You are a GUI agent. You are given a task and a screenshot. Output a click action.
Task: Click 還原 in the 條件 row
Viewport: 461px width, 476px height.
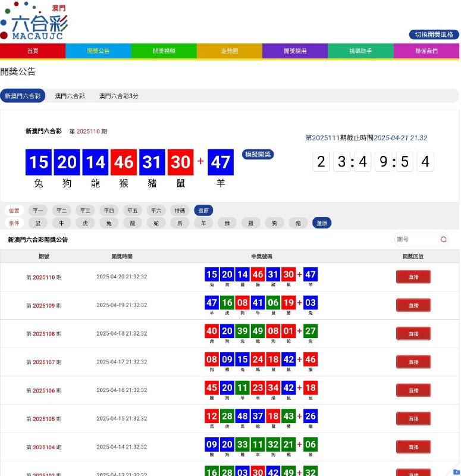[x=322, y=223]
